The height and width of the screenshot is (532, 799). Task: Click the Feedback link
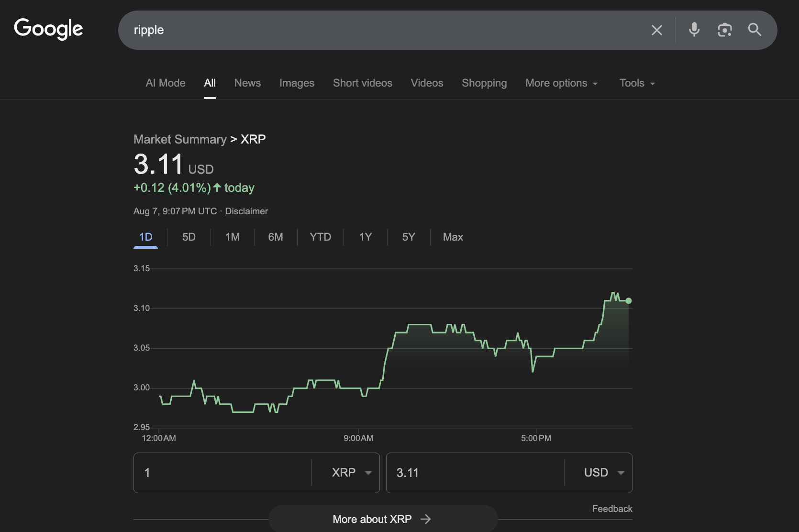point(612,509)
